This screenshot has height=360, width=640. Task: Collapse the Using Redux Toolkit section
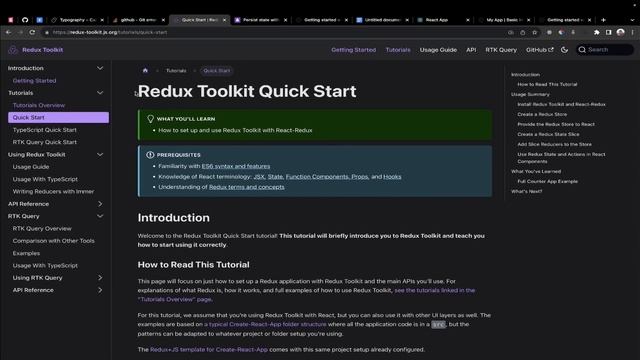(100, 154)
